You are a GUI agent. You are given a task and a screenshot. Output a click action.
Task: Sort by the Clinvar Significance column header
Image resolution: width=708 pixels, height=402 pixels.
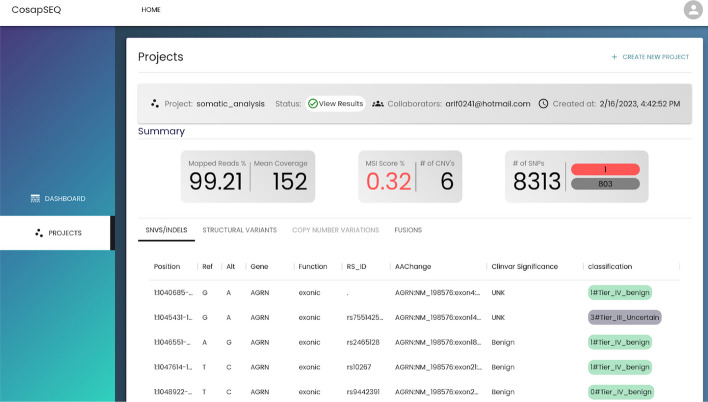(525, 266)
